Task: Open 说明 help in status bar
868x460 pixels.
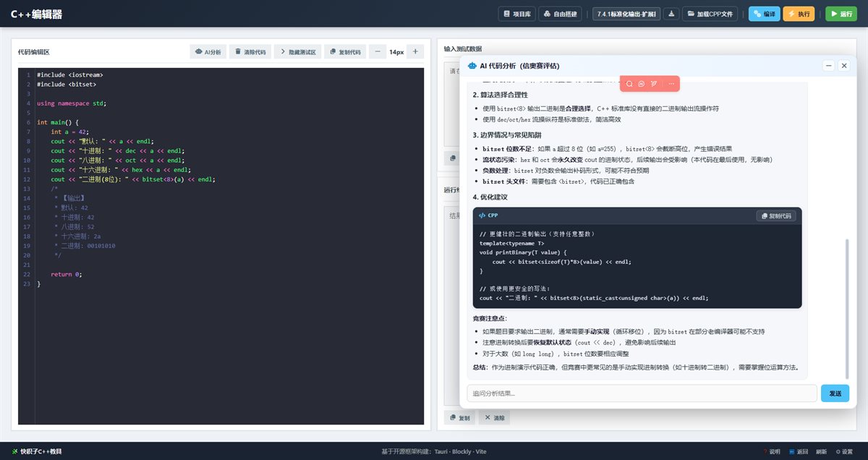Action: [x=772, y=451]
